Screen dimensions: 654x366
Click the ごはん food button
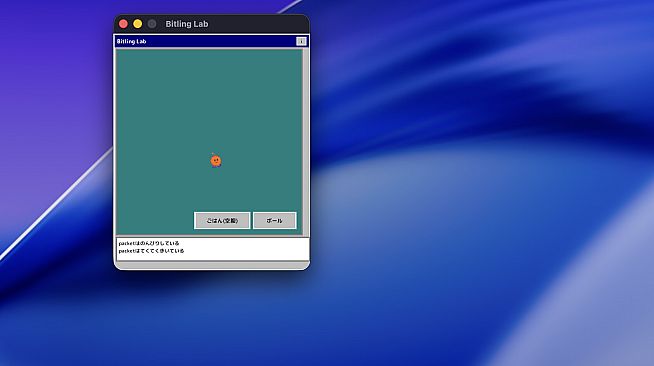(x=222, y=221)
